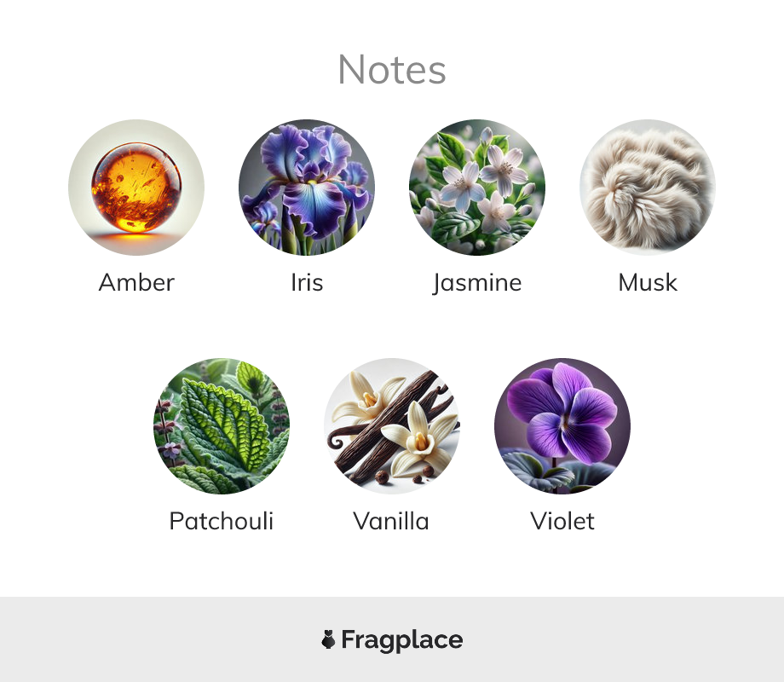Click the gray footer bar
This screenshot has height=682, width=784.
(x=392, y=639)
